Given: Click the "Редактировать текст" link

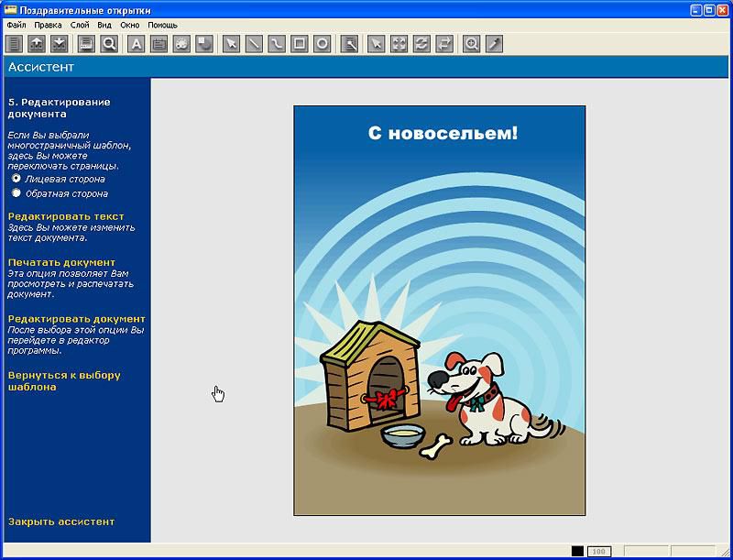Looking at the screenshot, I should pyautogui.click(x=65, y=216).
